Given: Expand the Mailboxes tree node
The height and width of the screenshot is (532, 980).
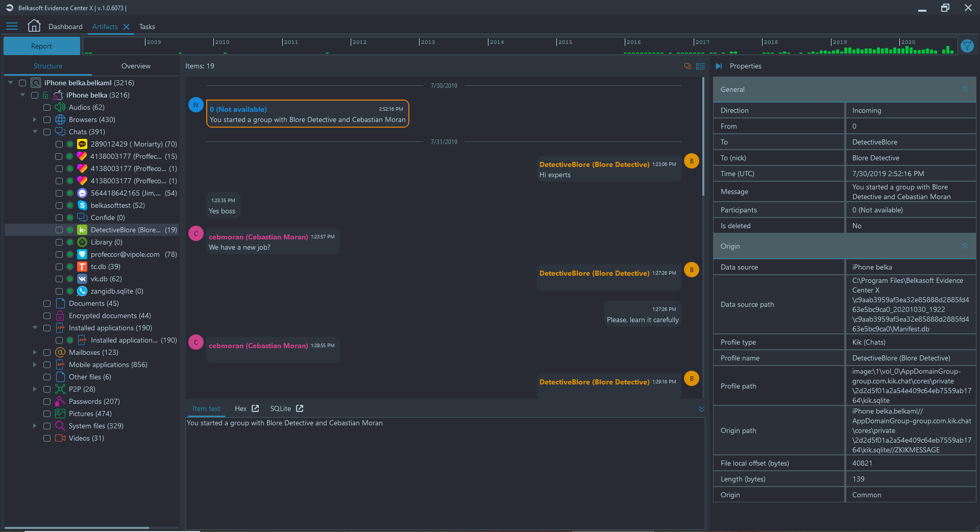Looking at the screenshot, I should point(35,352).
